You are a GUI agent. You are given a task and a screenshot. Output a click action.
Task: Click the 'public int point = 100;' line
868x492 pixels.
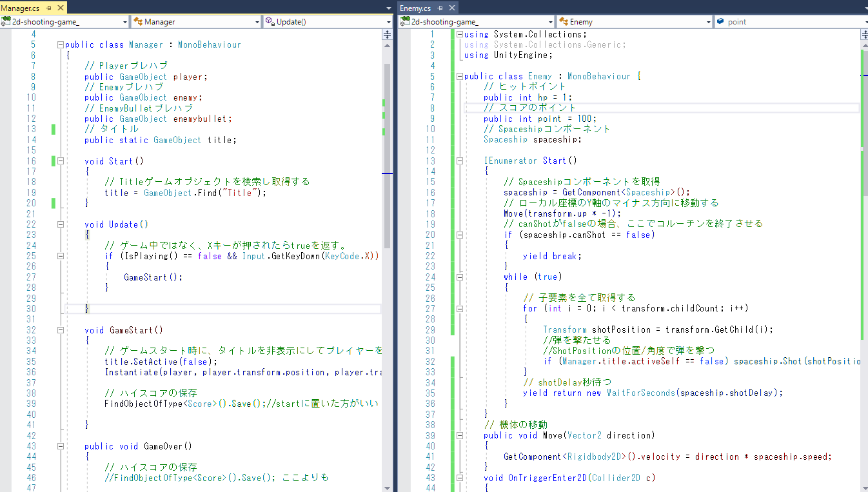[540, 119]
